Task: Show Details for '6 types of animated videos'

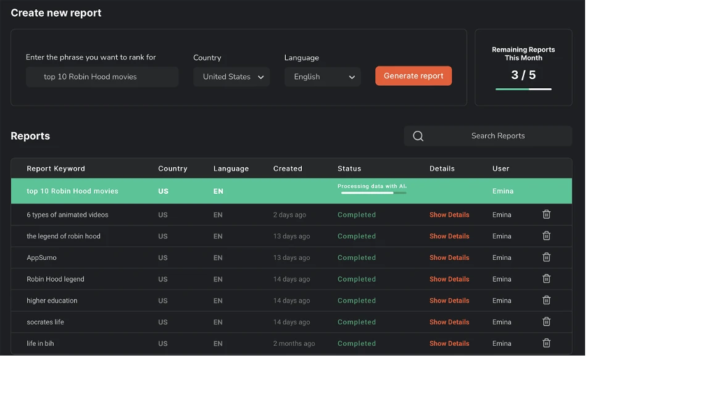Action: point(449,215)
